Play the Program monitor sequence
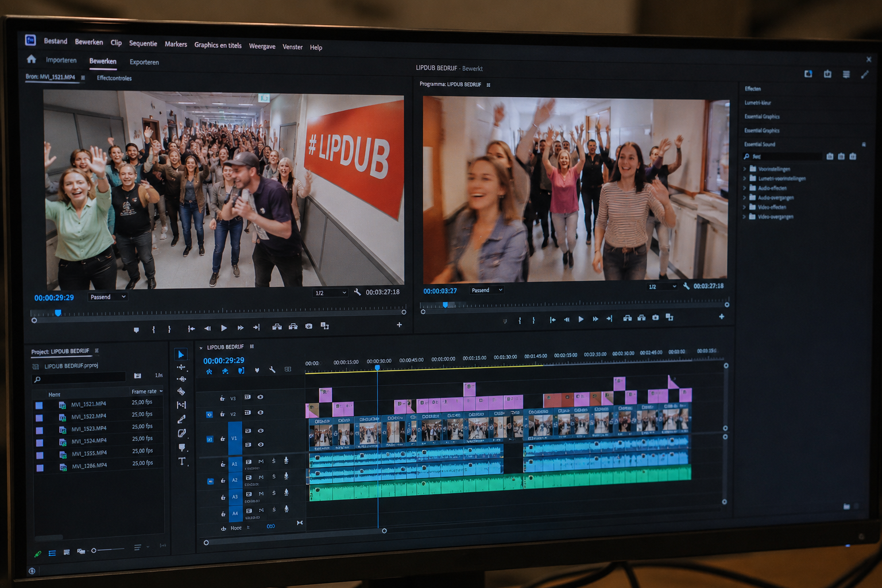The height and width of the screenshot is (588, 882). (581, 319)
